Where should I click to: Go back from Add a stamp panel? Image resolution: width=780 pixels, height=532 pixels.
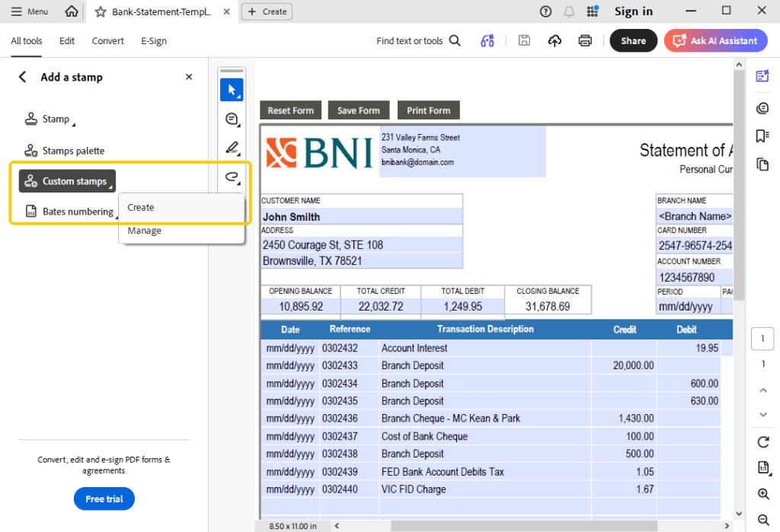(x=22, y=77)
